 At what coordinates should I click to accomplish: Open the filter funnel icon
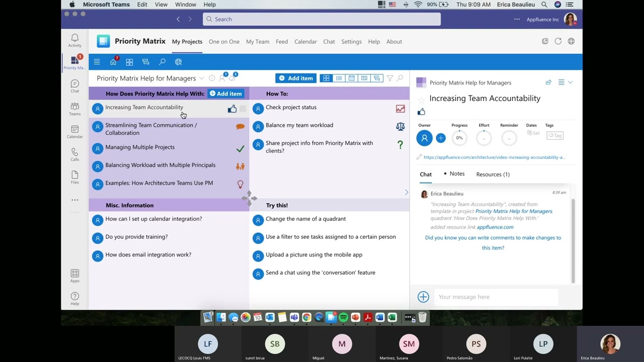[x=389, y=78]
